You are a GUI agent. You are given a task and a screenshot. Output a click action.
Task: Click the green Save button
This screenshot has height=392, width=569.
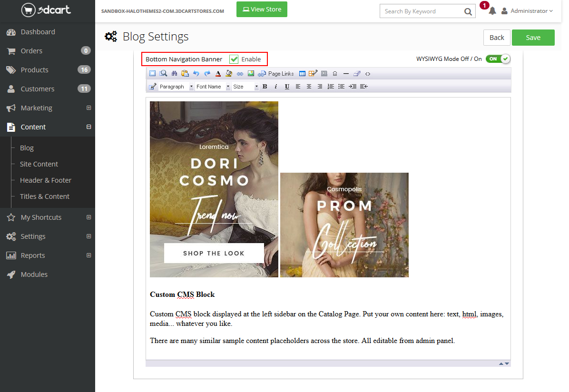pos(533,38)
